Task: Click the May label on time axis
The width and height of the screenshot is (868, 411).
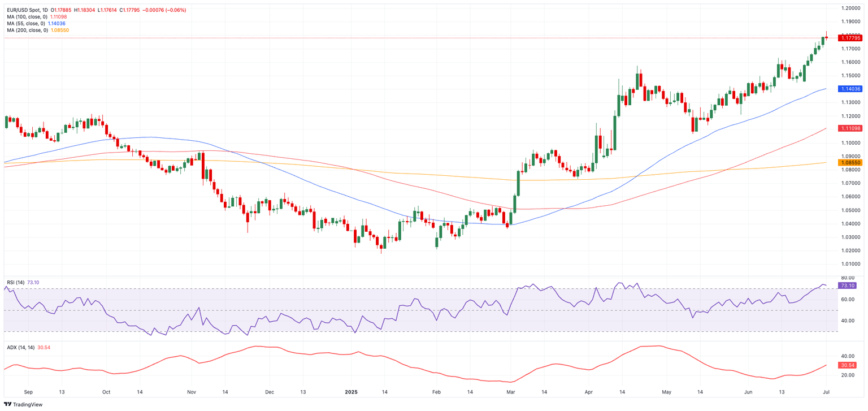Action: click(x=666, y=391)
